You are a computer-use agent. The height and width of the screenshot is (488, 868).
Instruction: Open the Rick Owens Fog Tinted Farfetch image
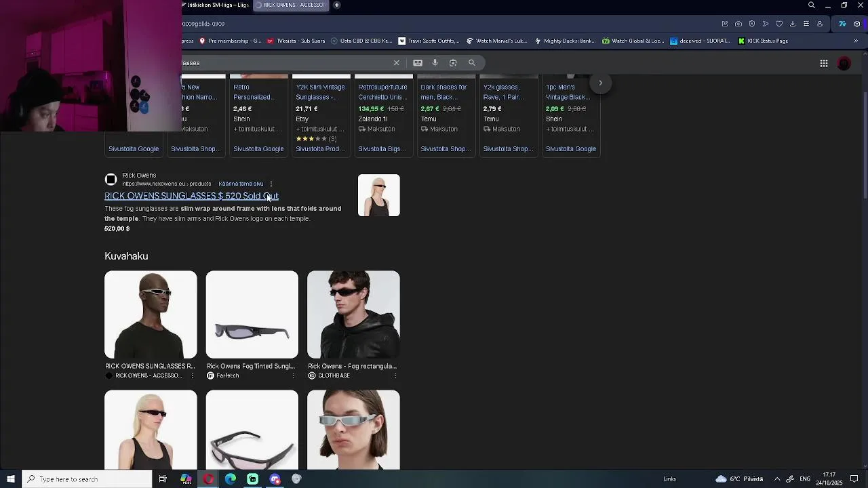(x=252, y=314)
